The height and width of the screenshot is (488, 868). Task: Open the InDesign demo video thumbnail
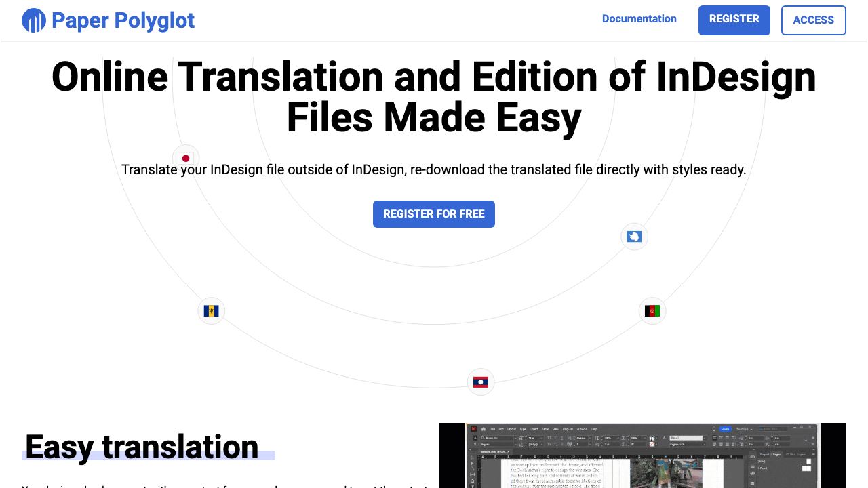coord(643,455)
